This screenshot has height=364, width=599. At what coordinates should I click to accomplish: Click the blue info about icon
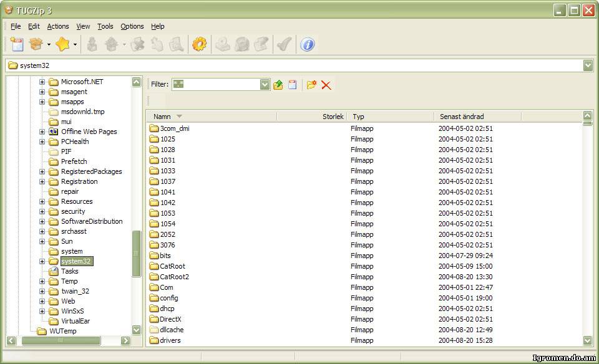[x=308, y=44]
